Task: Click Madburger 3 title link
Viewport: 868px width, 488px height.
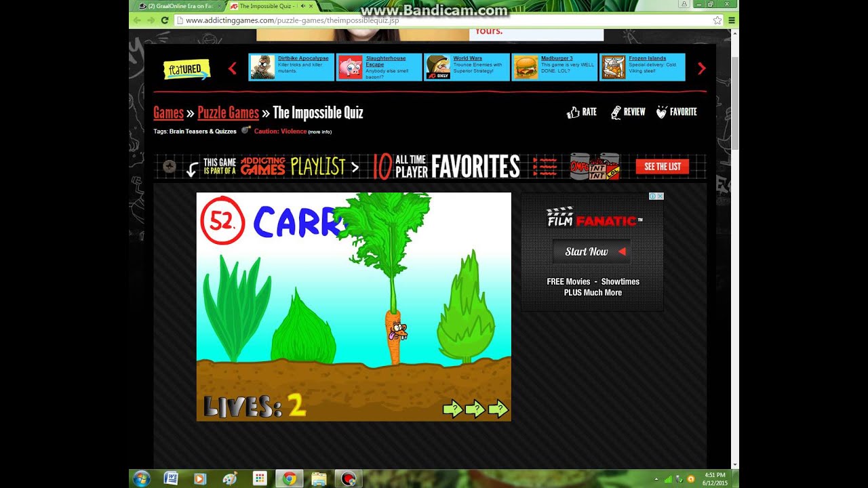Action: [x=557, y=58]
